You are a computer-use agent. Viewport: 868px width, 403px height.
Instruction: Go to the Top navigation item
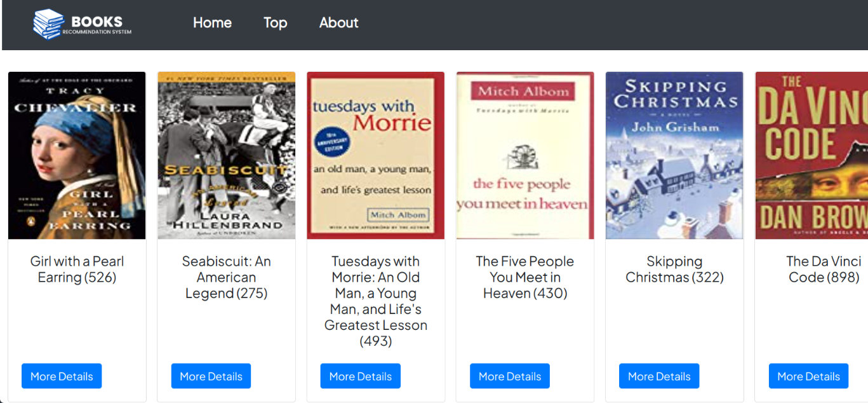point(275,23)
